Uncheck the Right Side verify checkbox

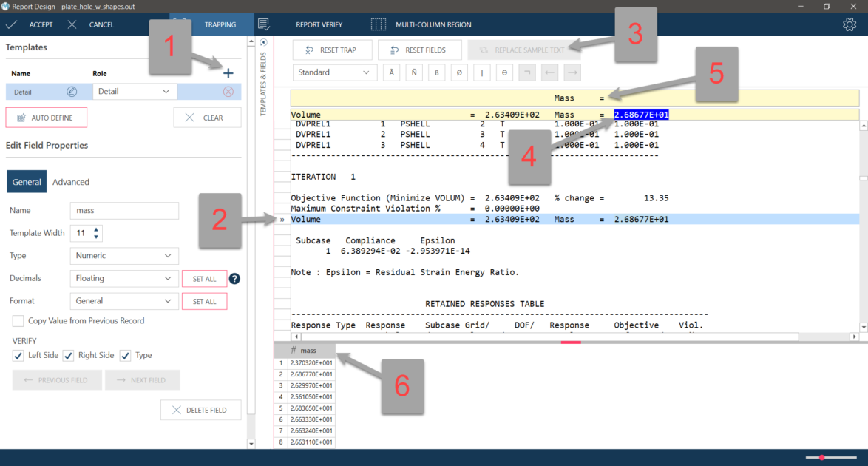(69, 356)
